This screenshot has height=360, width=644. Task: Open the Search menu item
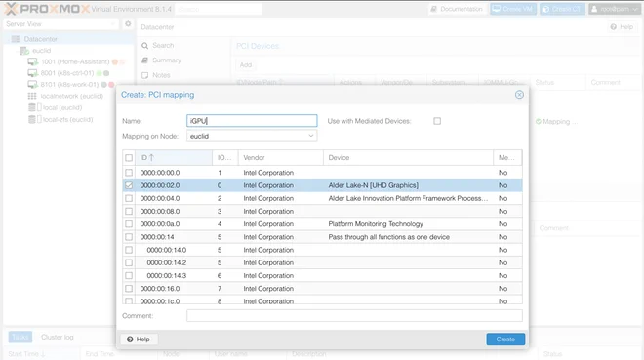pyautogui.click(x=158, y=46)
